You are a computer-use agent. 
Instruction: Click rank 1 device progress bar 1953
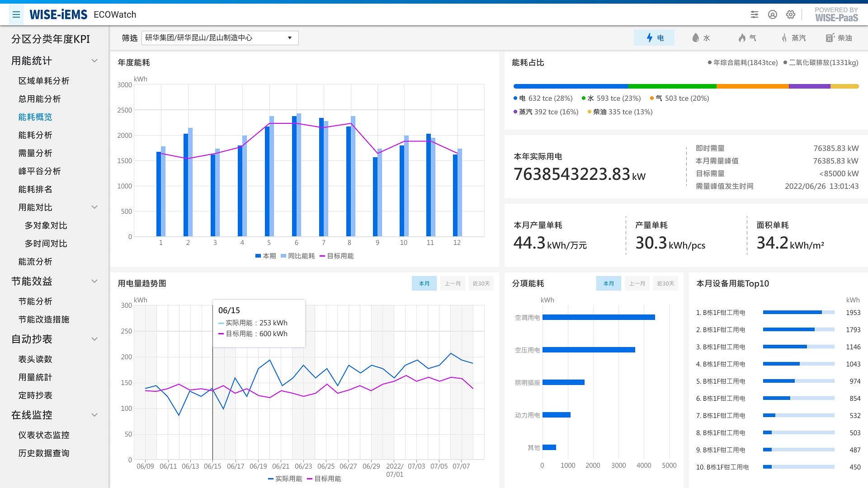(x=798, y=312)
